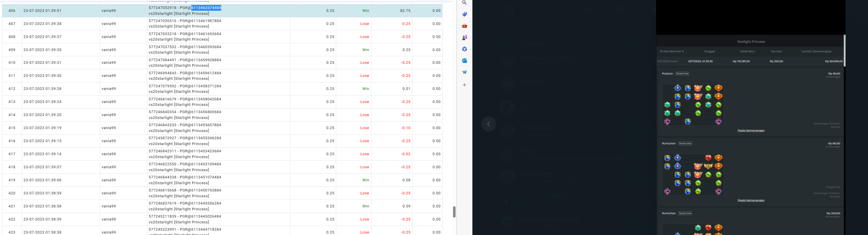Open the Search icon in the browser sidebar

(464, 2)
